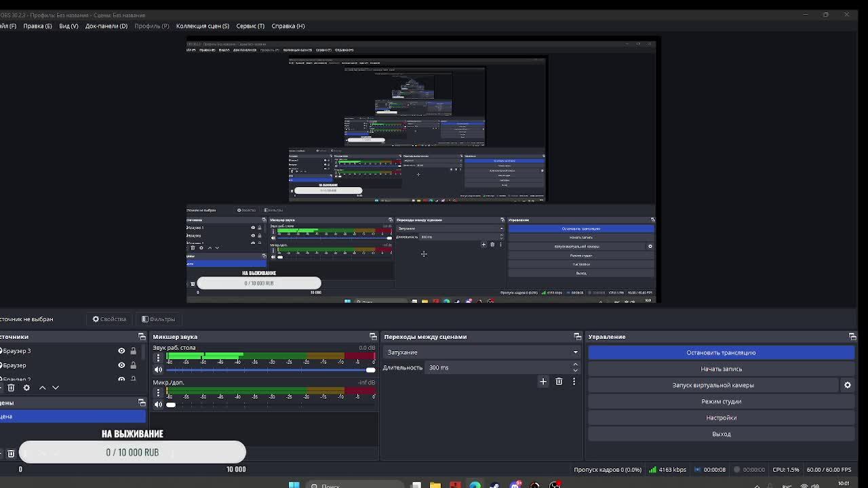Open the source Фильтры button

[x=159, y=319]
